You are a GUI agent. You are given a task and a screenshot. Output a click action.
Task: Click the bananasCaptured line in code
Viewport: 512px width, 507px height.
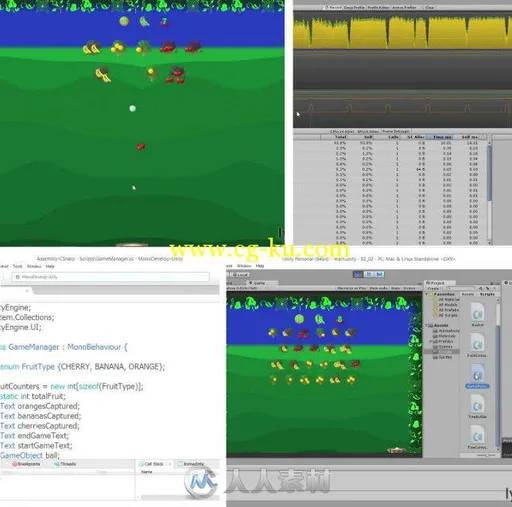41,416
